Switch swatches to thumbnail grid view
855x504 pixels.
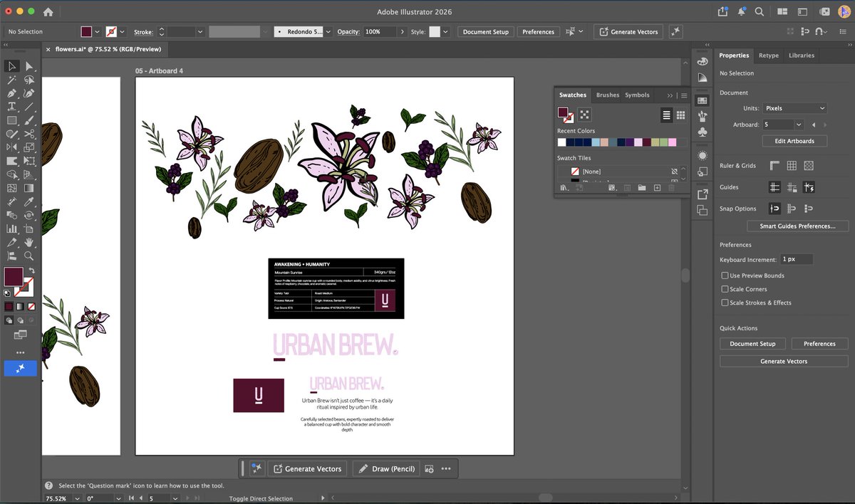pyautogui.click(x=680, y=115)
